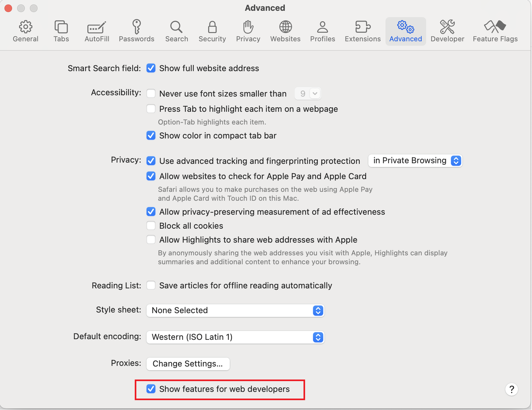The width and height of the screenshot is (532, 410).
Task: Open the Feature Flags icon
Action: (495, 27)
